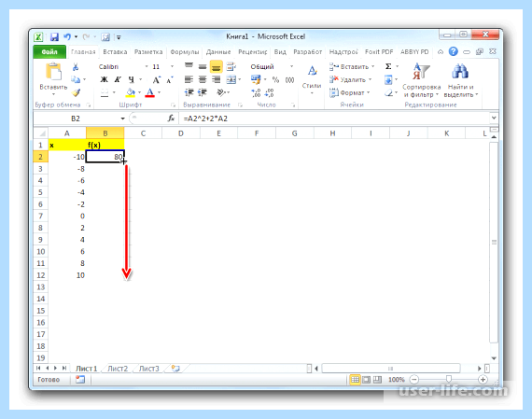Align text to middle of cell
532x419 pixels.
coord(203,66)
